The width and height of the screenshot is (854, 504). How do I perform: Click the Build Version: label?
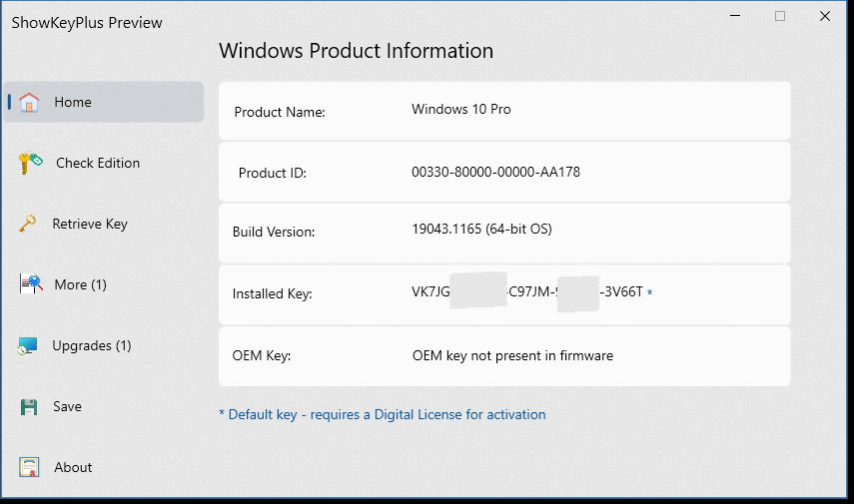(x=274, y=232)
